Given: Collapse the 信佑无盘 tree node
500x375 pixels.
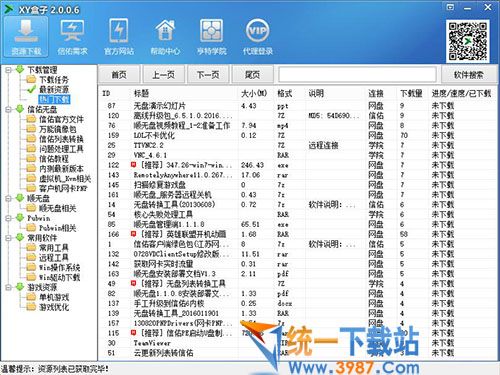Looking at the screenshot, I should tap(9, 109).
